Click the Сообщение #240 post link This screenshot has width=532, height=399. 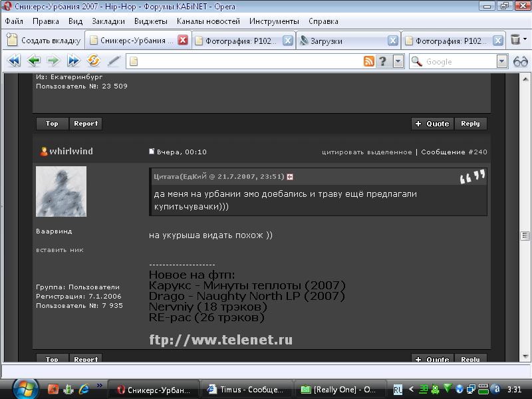(454, 152)
